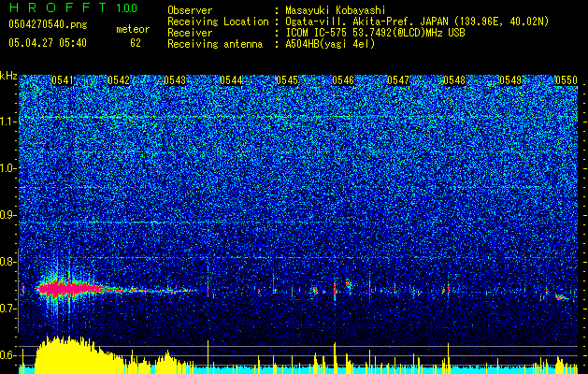This screenshot has height=374, width=588.
Task: Click the 0546 time marker
Action: click(343, 80)
